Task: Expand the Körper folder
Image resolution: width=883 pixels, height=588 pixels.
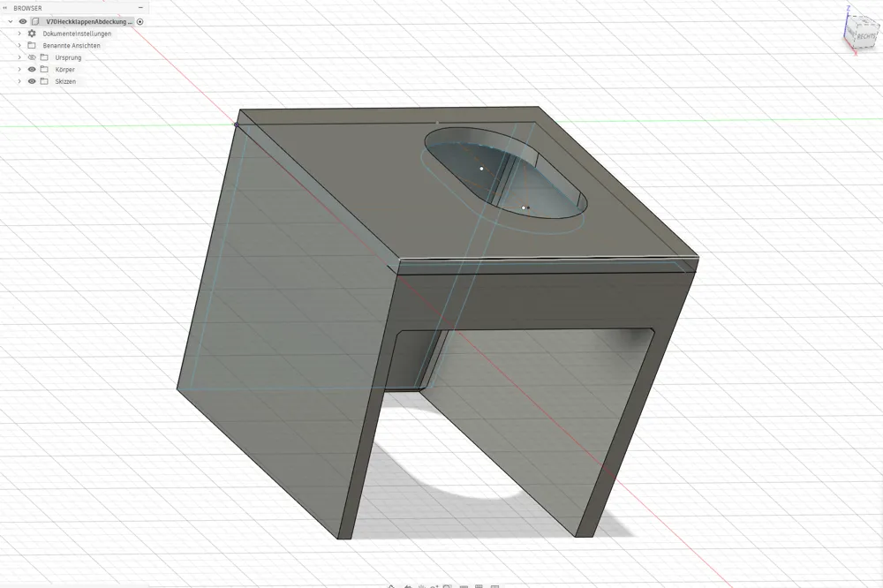Action: click(x=19, y=69)
